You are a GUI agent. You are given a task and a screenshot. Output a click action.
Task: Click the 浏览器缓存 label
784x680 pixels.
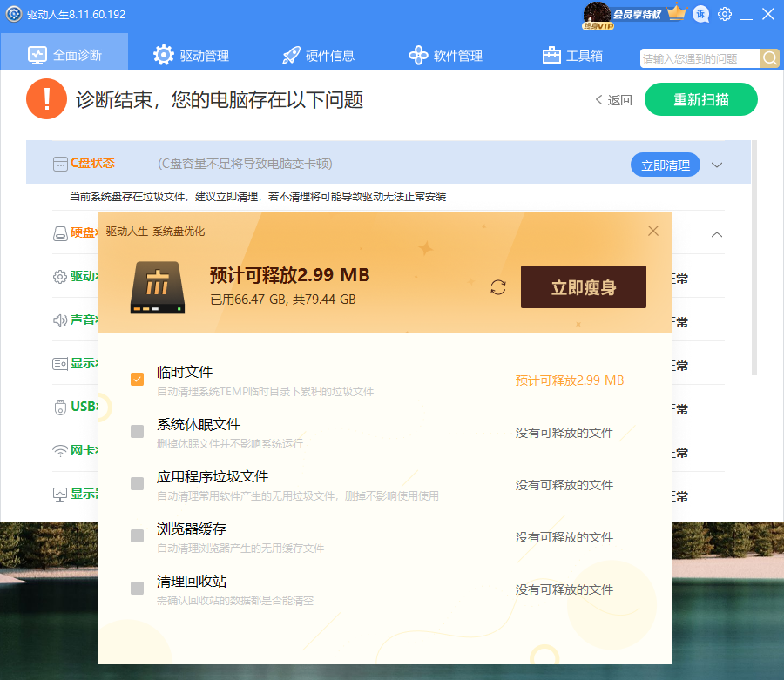coord(192,529)
